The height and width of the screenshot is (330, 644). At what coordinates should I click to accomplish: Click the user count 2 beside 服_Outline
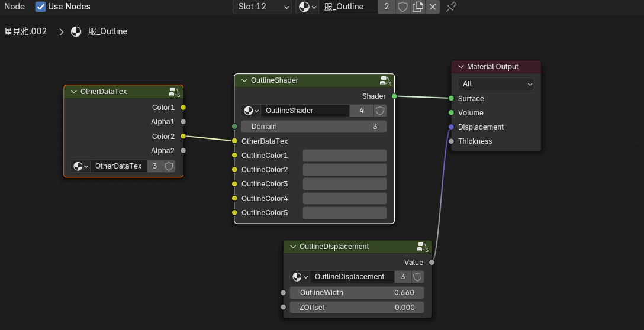tap(387, 7)
